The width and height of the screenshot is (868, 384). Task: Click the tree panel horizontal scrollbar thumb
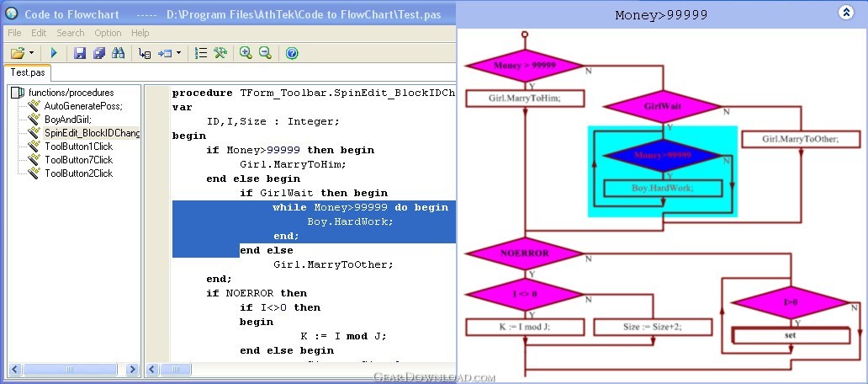(x=70, y=369)
